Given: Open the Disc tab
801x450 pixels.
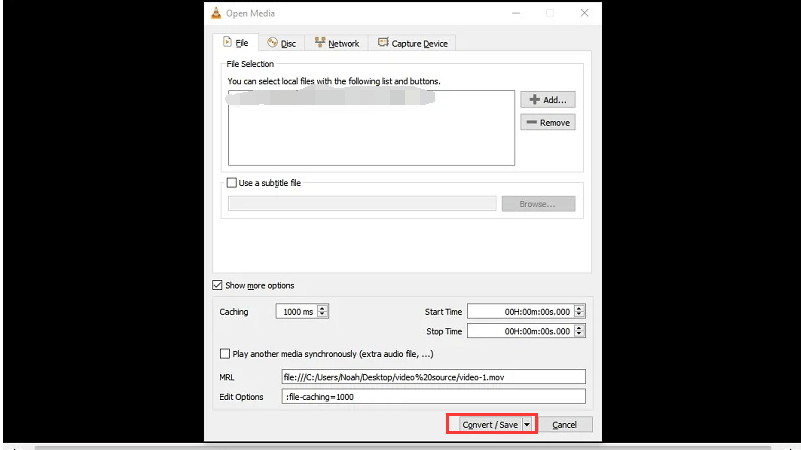Looking at the screenshot, I should pos(280,43).
